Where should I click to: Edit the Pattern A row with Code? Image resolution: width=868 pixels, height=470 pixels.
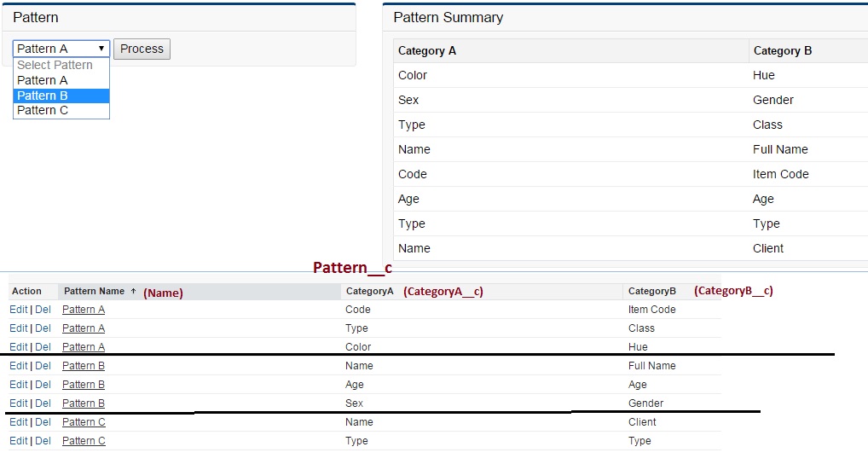[18, 310]
